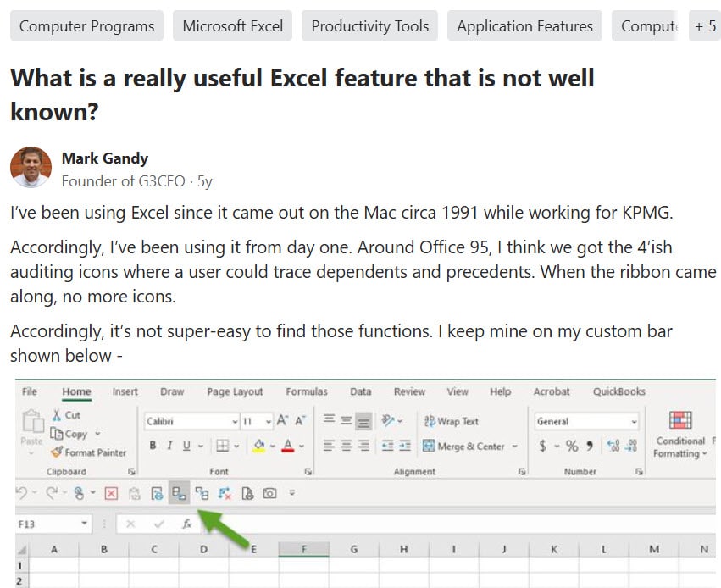Show the + 5 more topics
Viewport: 721px width, 588px height.
pyautogui.click(x=705, y=25)
